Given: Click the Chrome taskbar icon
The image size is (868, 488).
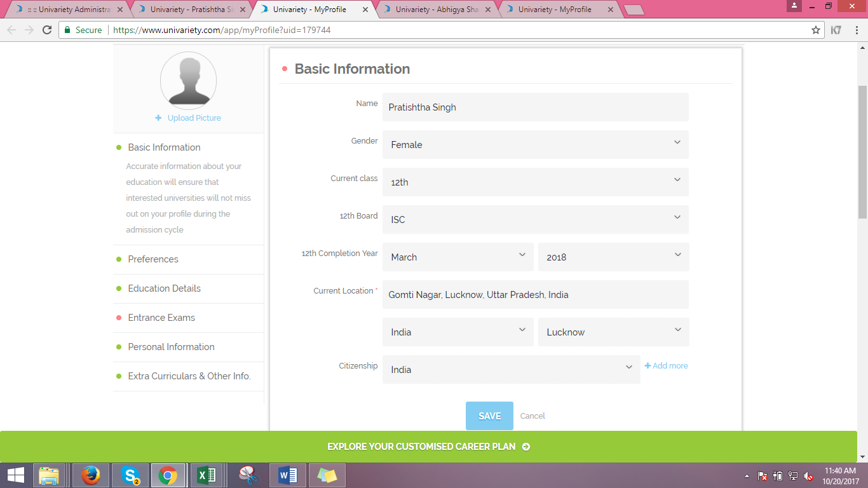Looking at the screenshot, I should [168, 475].
